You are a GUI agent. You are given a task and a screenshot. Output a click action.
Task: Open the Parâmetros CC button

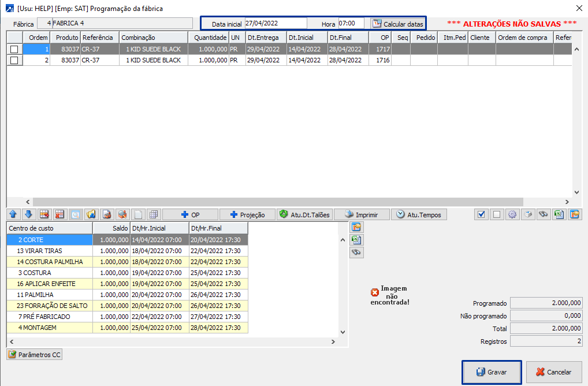click(35, 354)
